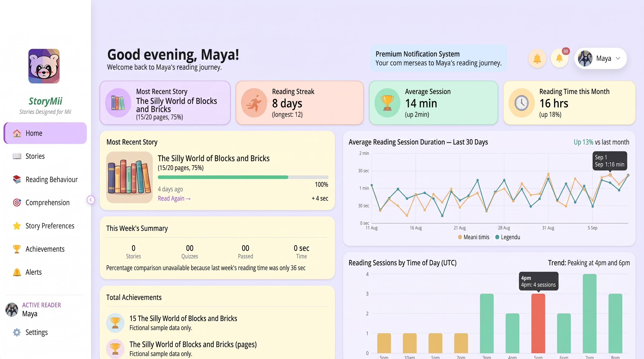Click the '00 Passed' weekly summary stat
Image resolution: width=644 pixels, height=359 pixels.
[245, 252]
